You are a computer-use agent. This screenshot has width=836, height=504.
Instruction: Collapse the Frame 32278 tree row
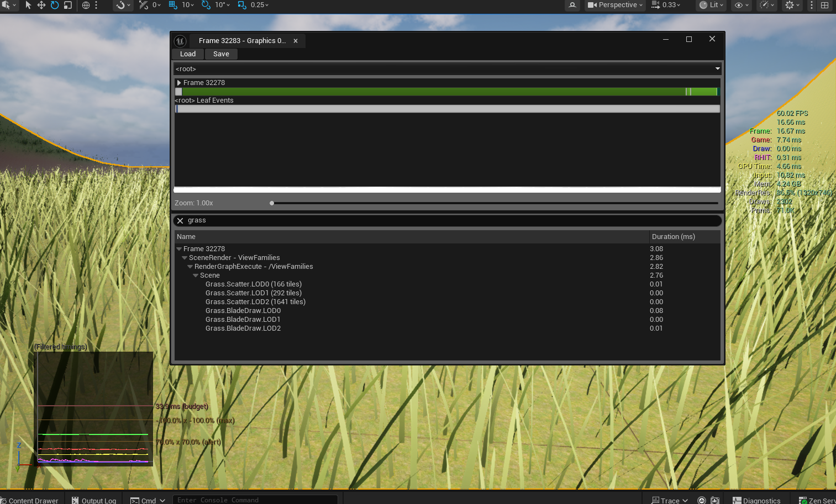(x=179, y=249)
